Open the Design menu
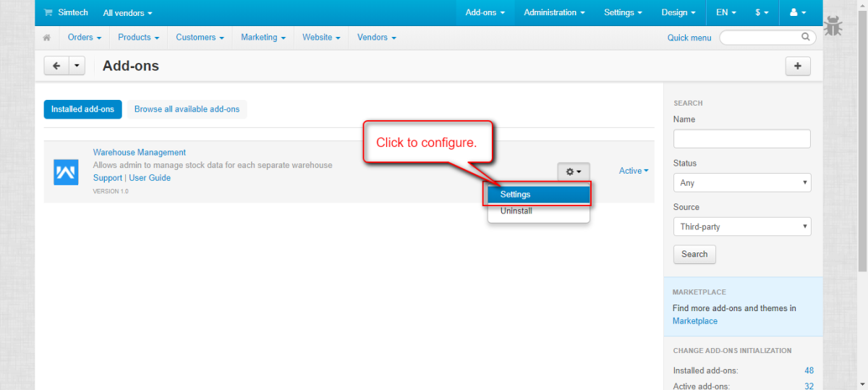 pos(678,12)
